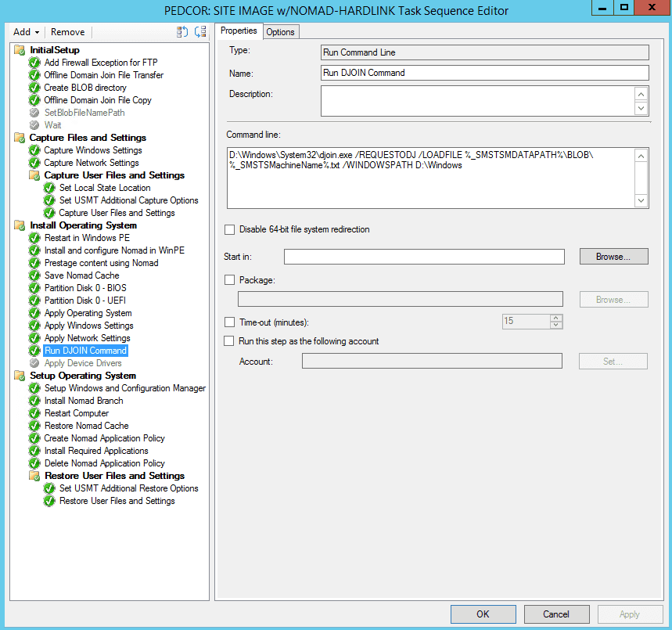Select the Install Required Applications step
This screenshot has height=630, width=672.
(x=96, y=451)
